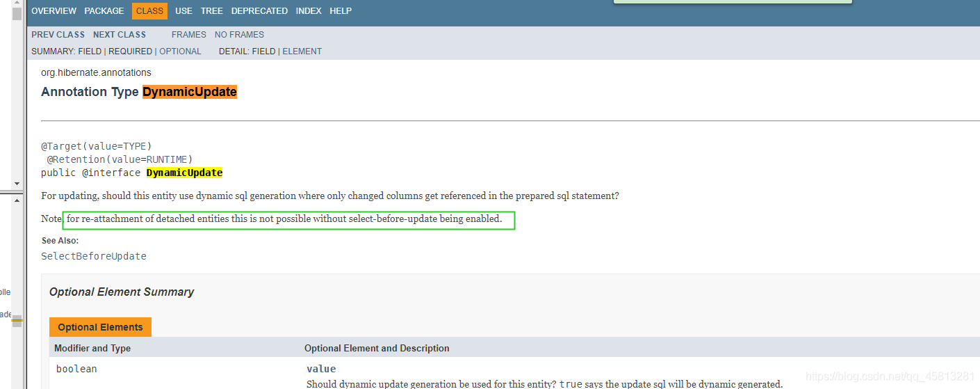
Task: Click the 'See Also:' label
Action: click(60, 241)
